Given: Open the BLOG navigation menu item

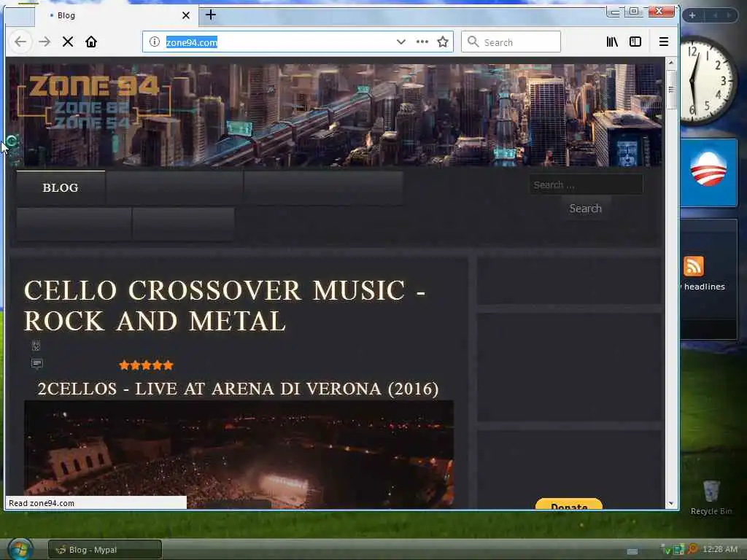Looking at the screenshot, I should coord(61,187).
